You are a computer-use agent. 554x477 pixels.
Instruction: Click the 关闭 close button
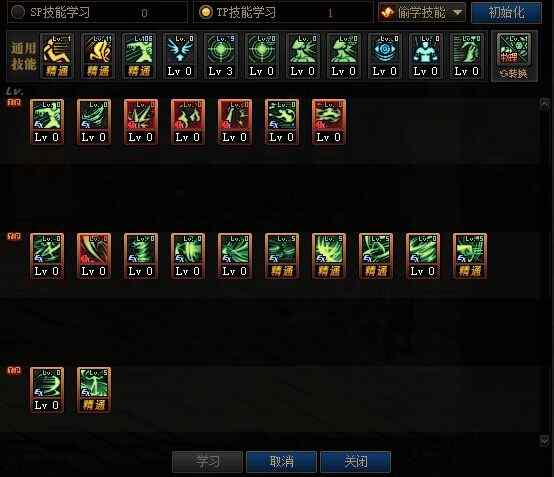tap(355, 461)
